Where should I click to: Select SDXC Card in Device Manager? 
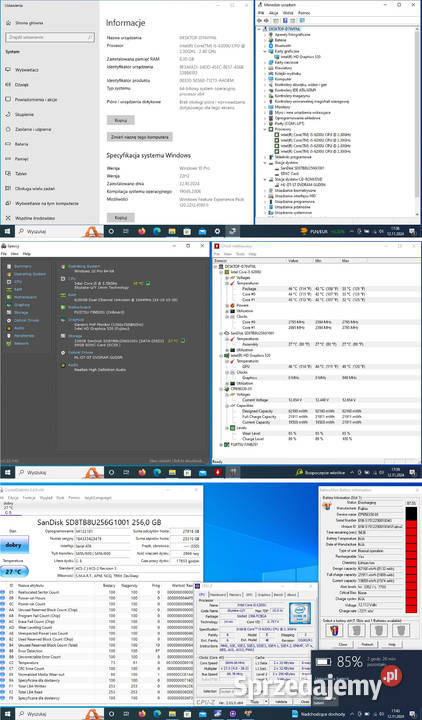[288, 174]
